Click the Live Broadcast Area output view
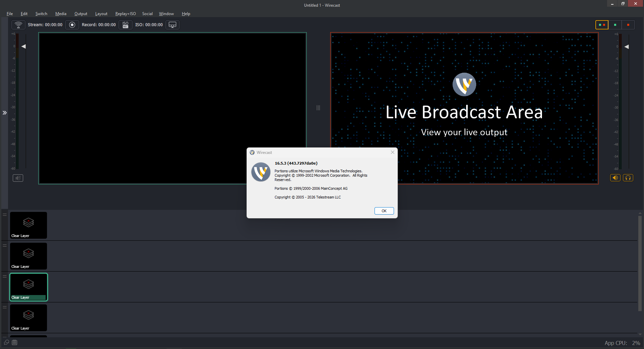Viewport: 644px width, 349px height. click(464, 108)
